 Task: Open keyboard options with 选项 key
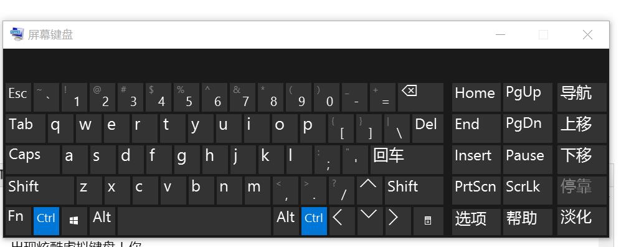[476, 222]
